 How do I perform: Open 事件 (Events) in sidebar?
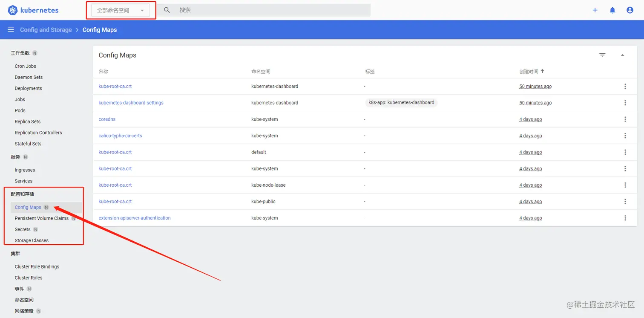(20, 289)
